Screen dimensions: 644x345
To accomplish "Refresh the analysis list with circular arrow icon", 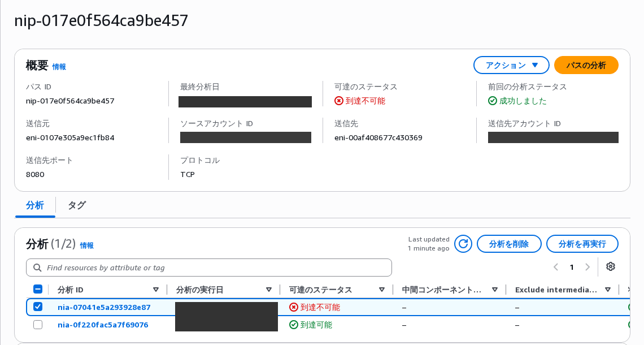I will (x=463, y=244).
